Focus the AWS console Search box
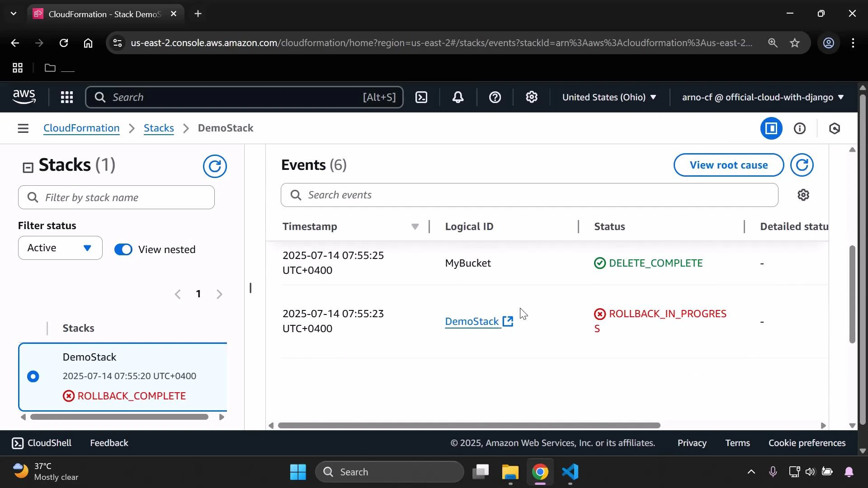 pos(244,97)
